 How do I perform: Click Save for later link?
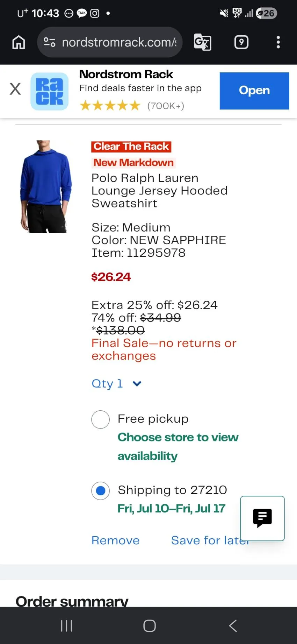[x=210, y=540]
